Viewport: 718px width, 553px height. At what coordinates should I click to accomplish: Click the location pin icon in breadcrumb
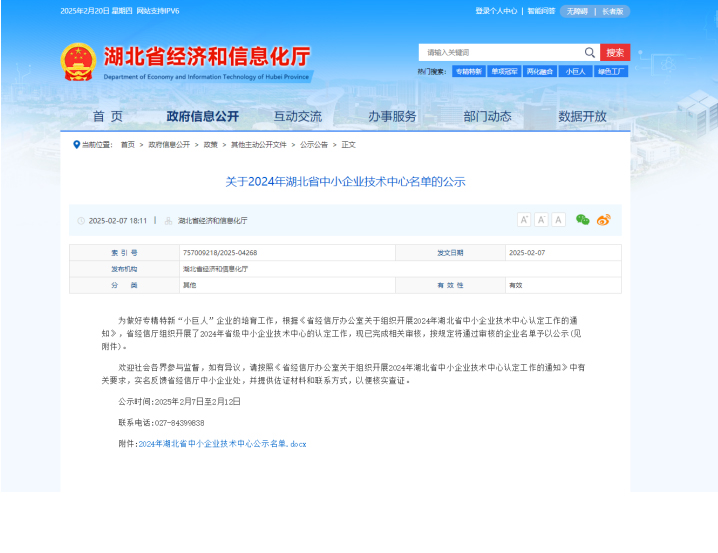77,144
